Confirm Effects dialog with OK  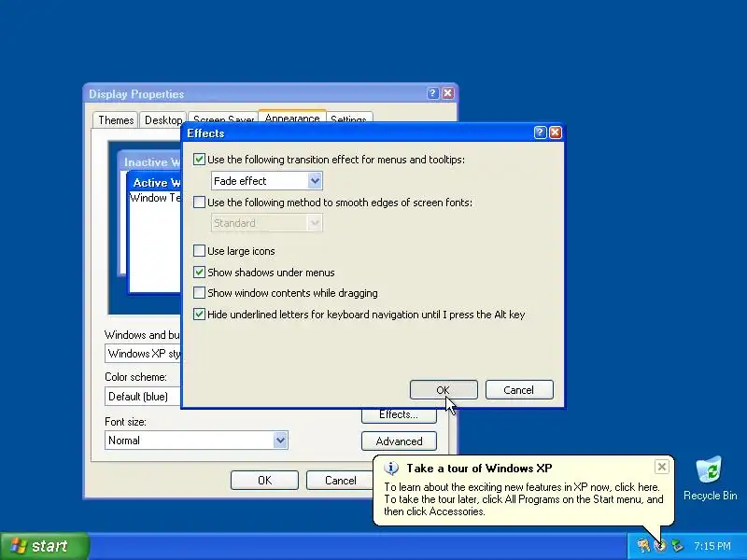[444, 390]
